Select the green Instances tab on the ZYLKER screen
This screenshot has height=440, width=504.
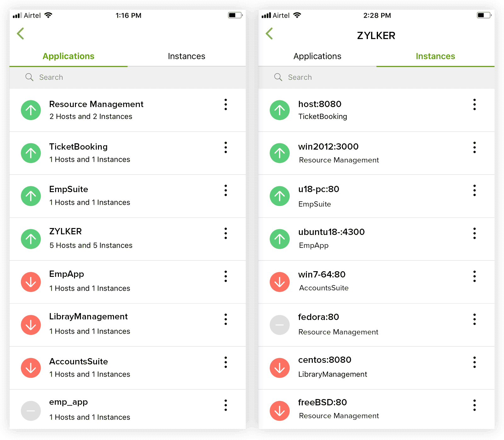(435, 56)
